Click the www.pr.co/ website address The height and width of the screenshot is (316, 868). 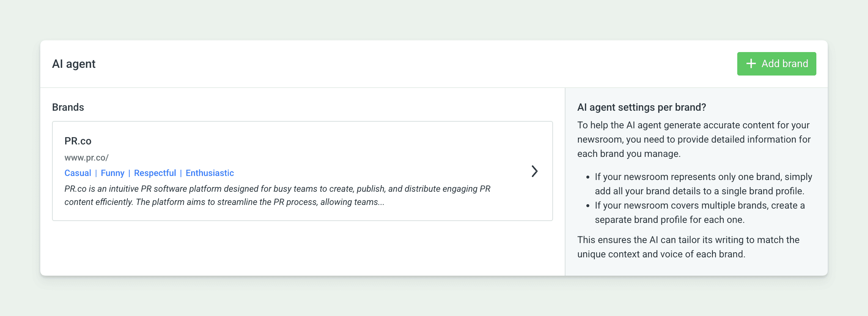(86, 158)
